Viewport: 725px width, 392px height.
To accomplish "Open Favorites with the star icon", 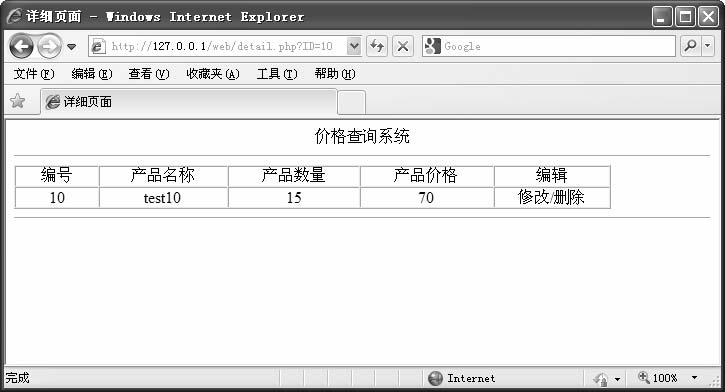I will tap(18, 101).
